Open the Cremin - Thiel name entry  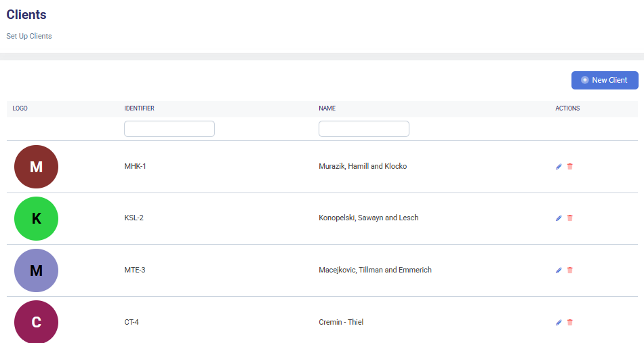pos(341,323)
